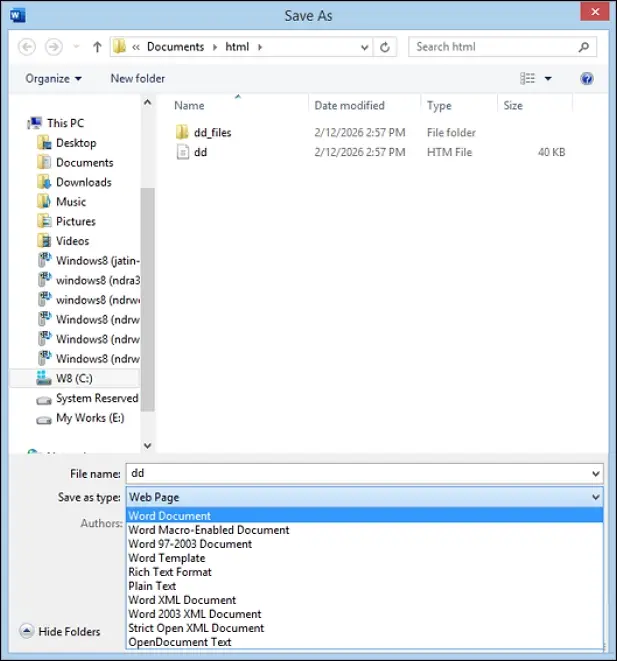Create a New folder
This screenshot has width=617, height=661.
pos(138,78)
